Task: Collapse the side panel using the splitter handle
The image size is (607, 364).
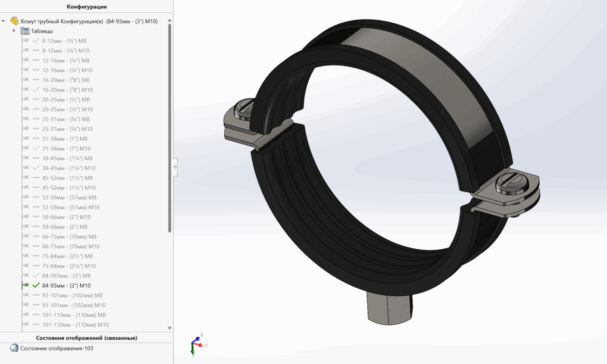Action: tap(175, 167)
